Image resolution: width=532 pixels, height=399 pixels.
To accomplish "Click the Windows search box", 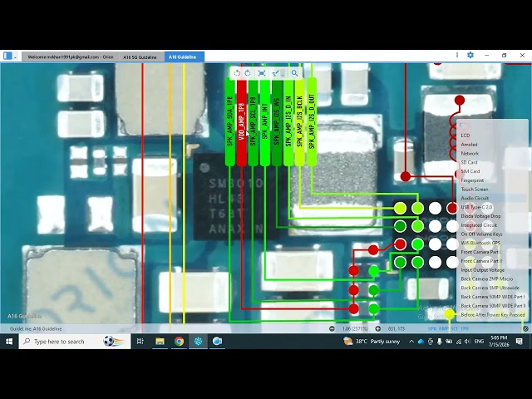I will point(75,342).
